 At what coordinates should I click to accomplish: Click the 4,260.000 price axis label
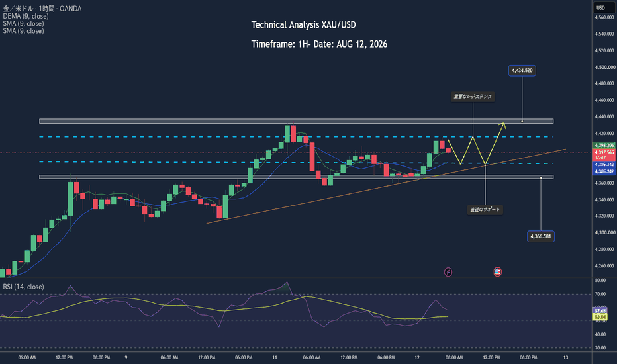[604, 265]
